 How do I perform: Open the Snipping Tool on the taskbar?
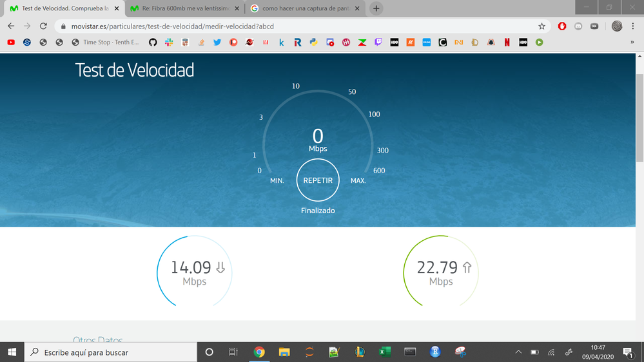pos(460,352)
